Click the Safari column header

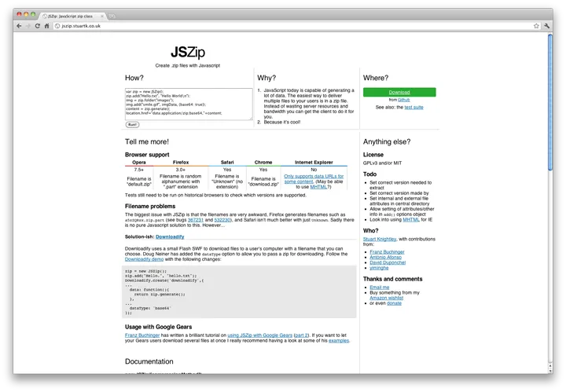tap(227, 163)
